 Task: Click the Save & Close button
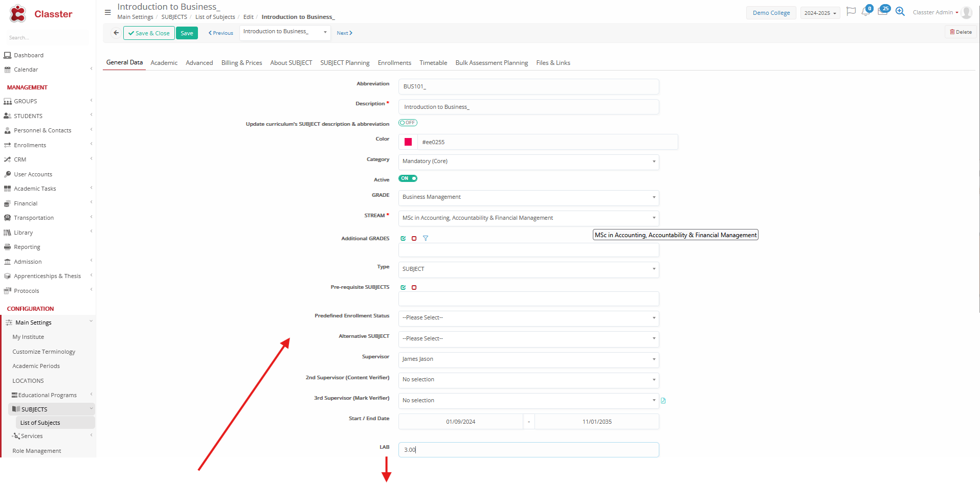tap(149, 33)
